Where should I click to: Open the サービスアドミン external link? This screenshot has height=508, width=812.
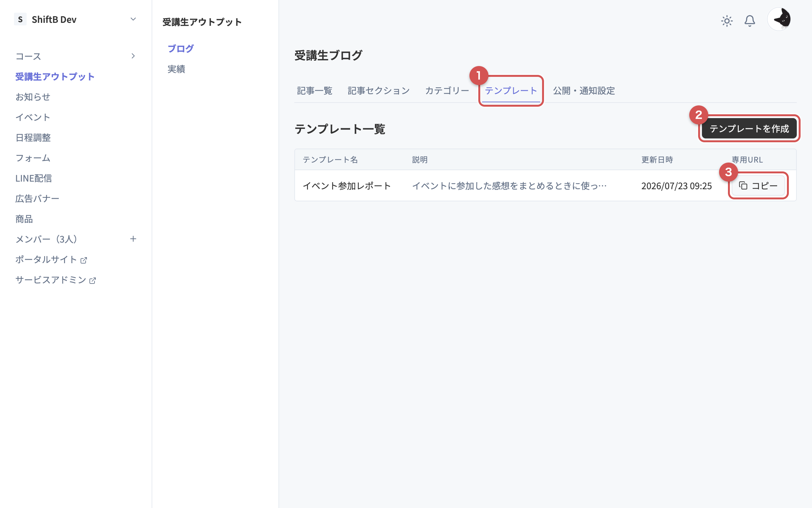pyautogui.click(x=56, y=280)
